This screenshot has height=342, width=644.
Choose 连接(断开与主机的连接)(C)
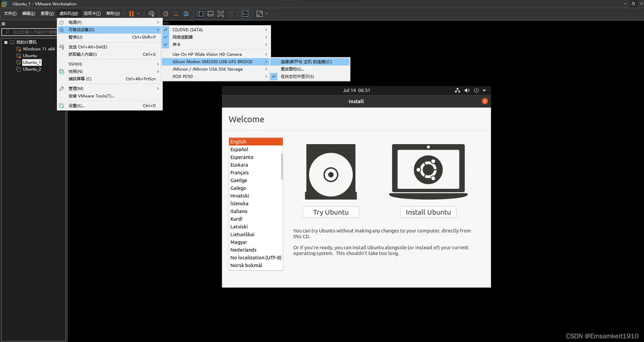pos(310,62)
